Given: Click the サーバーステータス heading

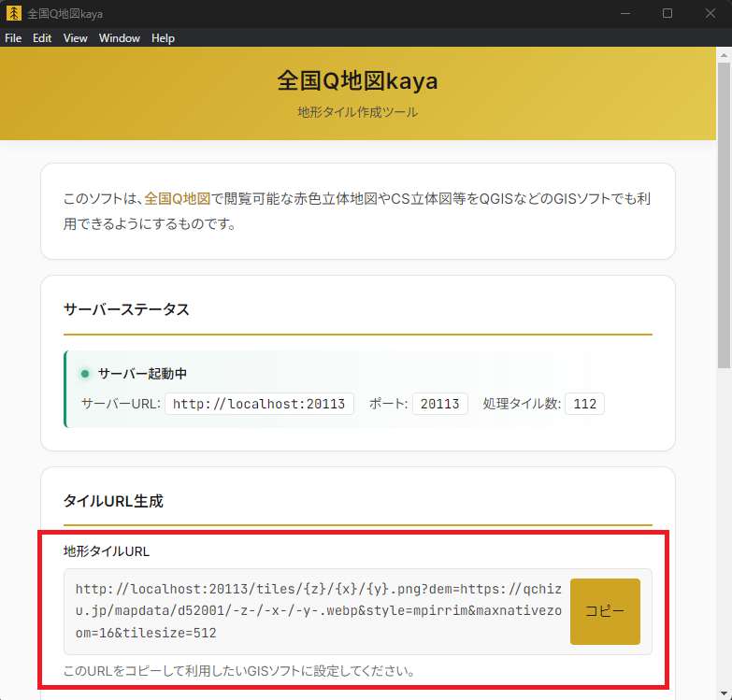Looking at the screenshot, I should click(x=126, y=309).
